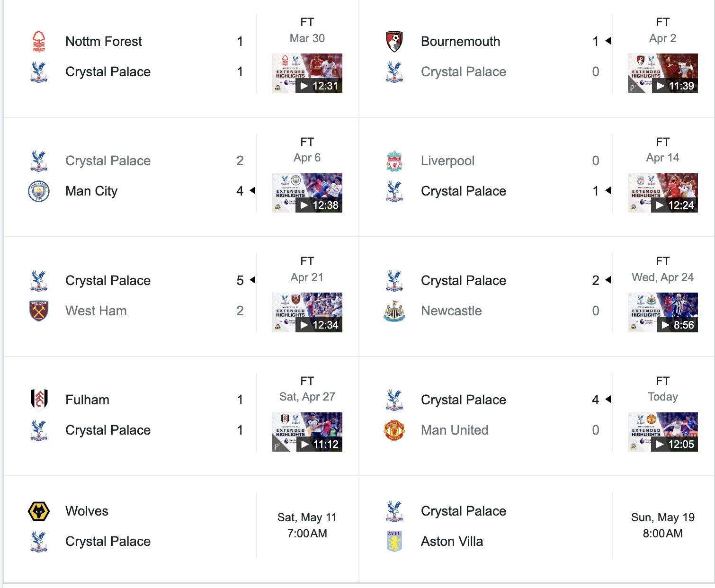The height and width of the screenshot is (588, 715).
Task: Click the Wolves club crest
Action: 39,511
